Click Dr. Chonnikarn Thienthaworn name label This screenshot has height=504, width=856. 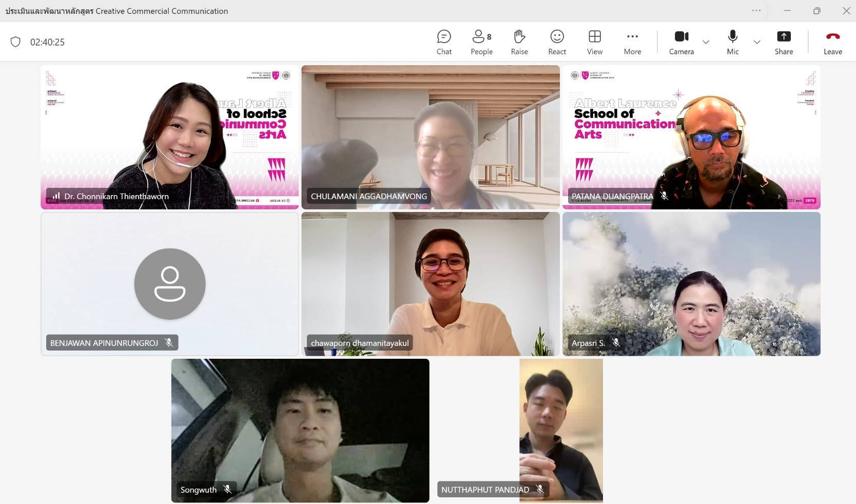(116, 196)
